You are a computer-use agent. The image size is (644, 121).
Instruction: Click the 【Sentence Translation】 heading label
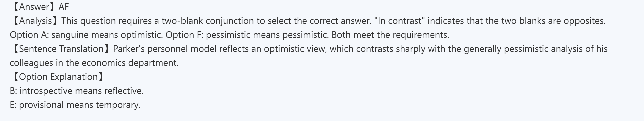[x=60, y=49]
